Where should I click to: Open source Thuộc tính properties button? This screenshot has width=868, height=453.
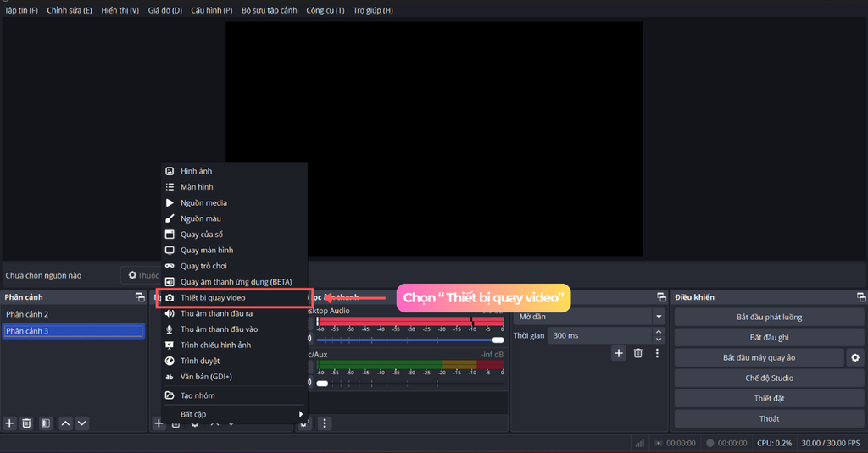pos(142,275)
